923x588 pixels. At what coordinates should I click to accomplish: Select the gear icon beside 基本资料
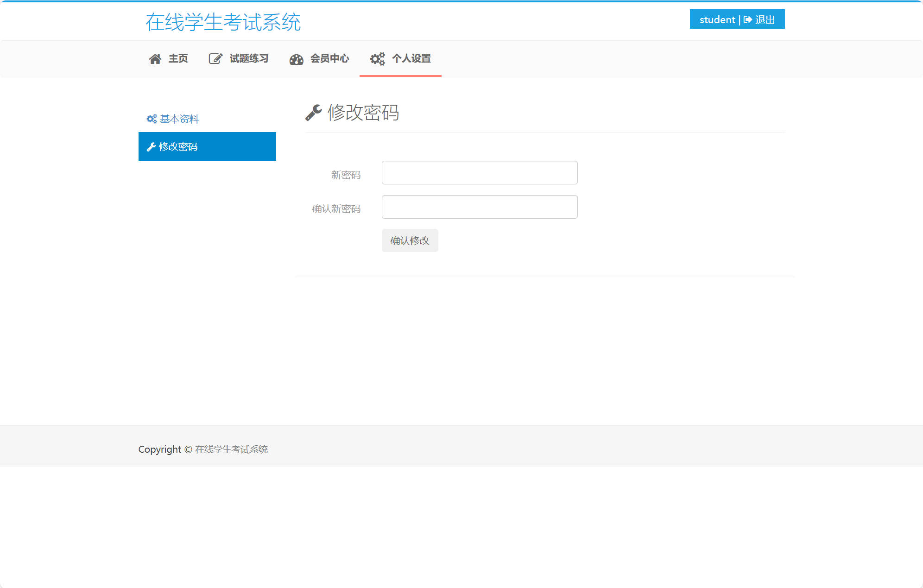coord(151,119)
